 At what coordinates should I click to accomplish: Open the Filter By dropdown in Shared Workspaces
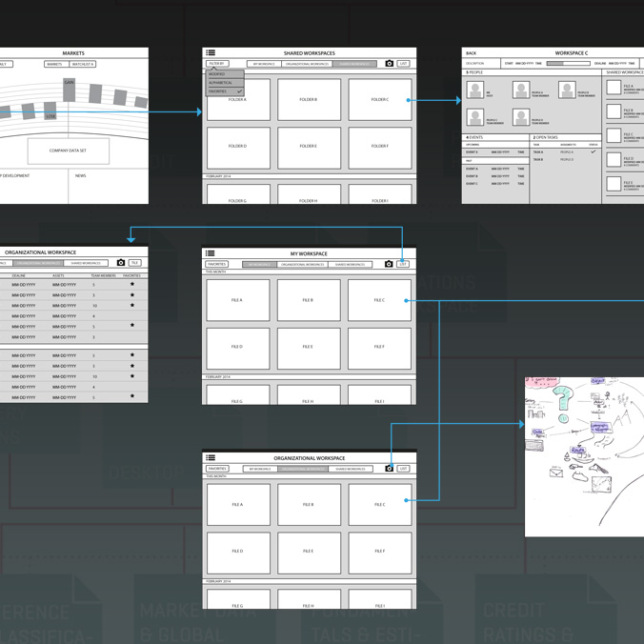[x=217, y=63]
